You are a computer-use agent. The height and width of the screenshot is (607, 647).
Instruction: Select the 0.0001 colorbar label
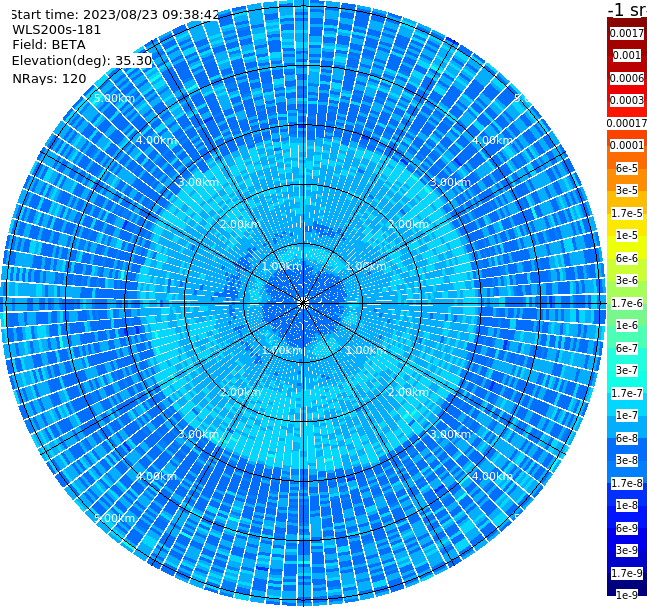point(627,145)
